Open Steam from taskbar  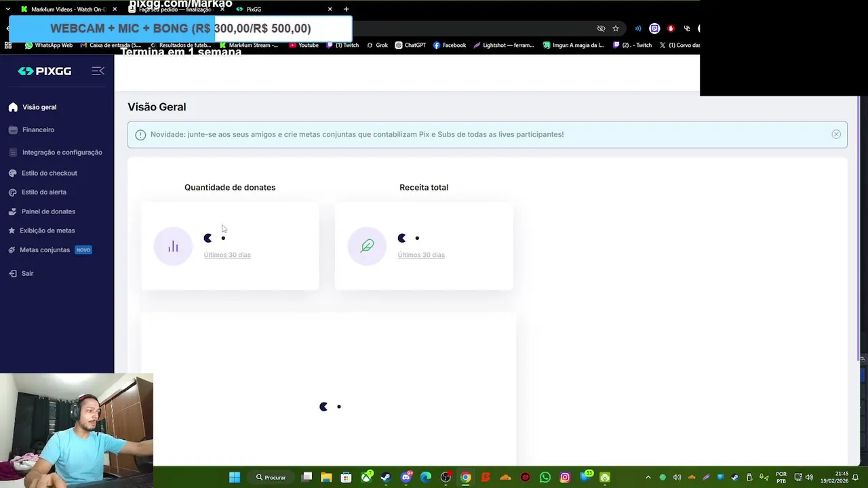pyautogui.click(x=386, y=477)
